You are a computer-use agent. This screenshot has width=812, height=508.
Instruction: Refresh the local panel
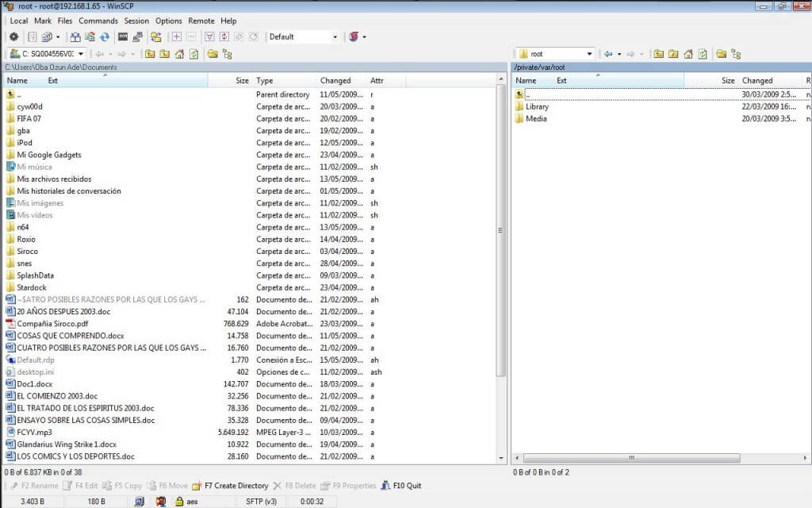(x=193, y=54)
